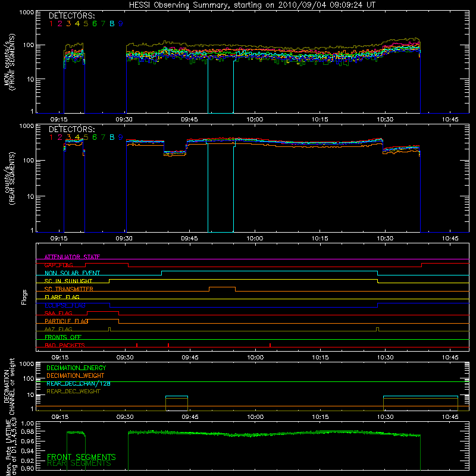
Task: Select the NON_SOLAR_EVENT flag label
Action: pos(72,273)
